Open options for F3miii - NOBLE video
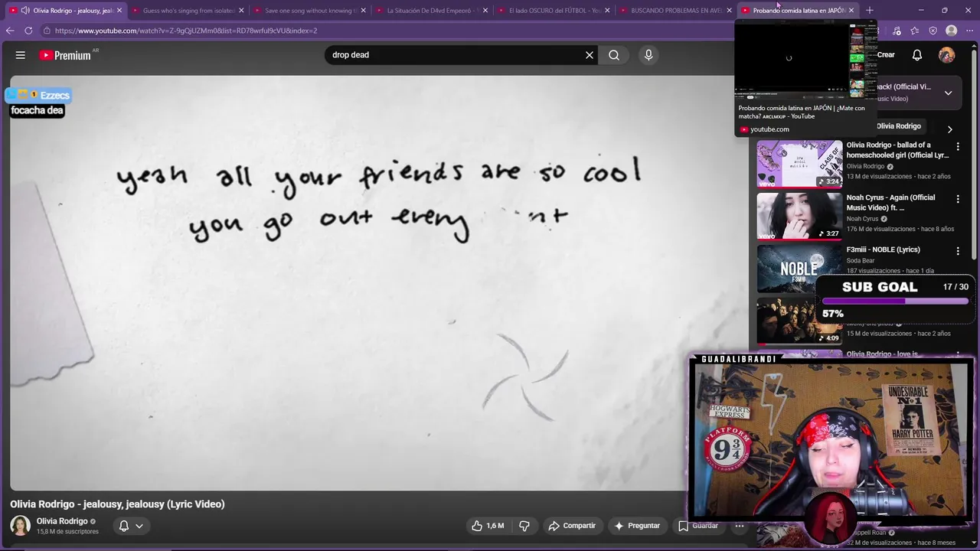 pos(957,251)
